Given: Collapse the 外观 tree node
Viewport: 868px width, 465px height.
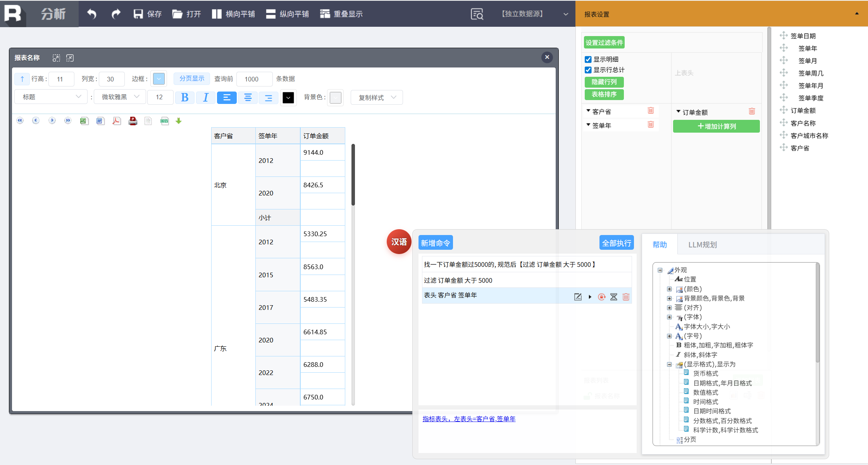Looking at the screenshot, I should 660,270.
